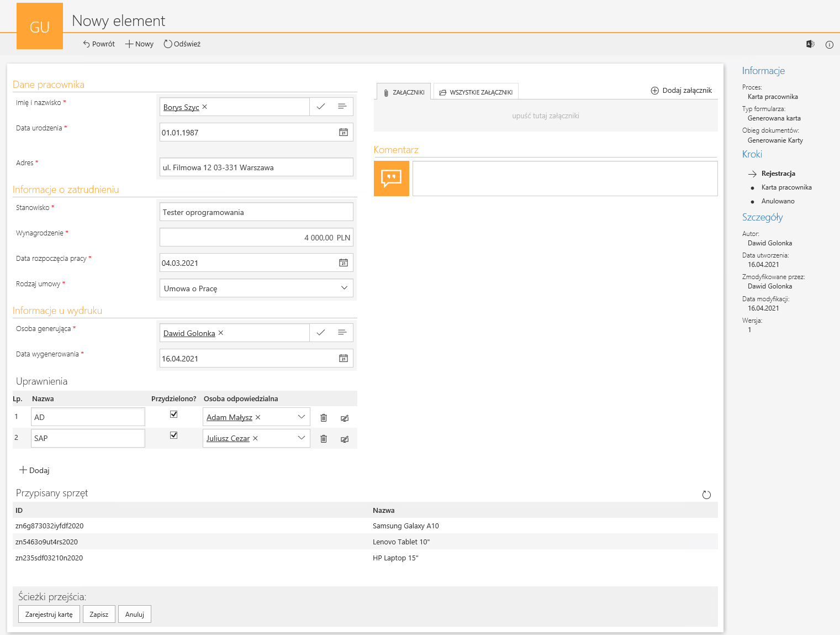Open the info icon in top bar
840x635 pixels.
[830, 45]
